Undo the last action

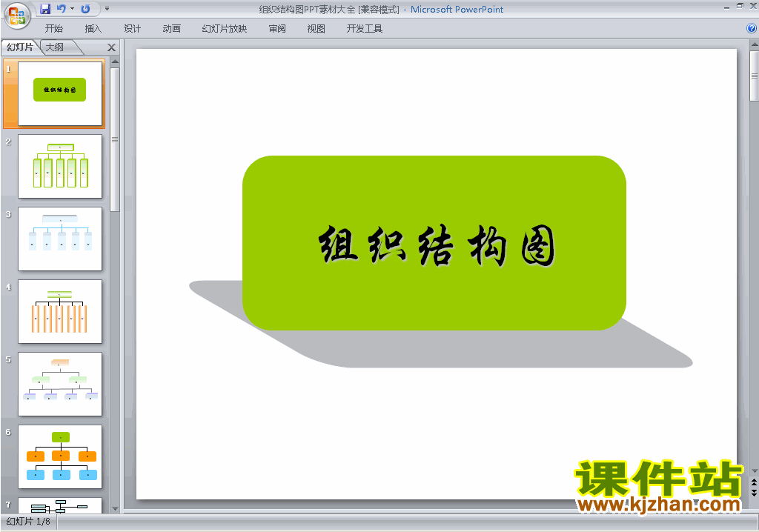pos(62,9)
